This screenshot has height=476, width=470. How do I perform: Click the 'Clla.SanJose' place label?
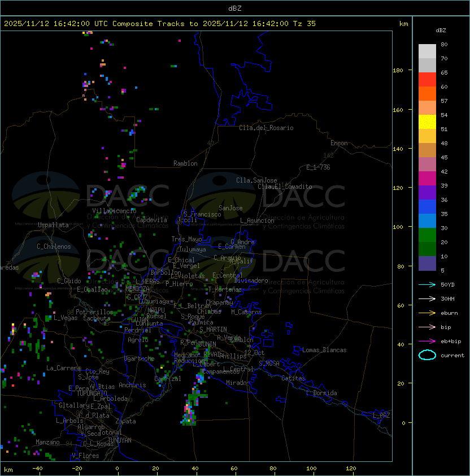256,180
